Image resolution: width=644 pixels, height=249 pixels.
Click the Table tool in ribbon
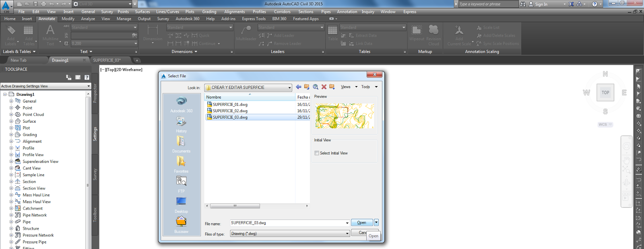(332, 33)
